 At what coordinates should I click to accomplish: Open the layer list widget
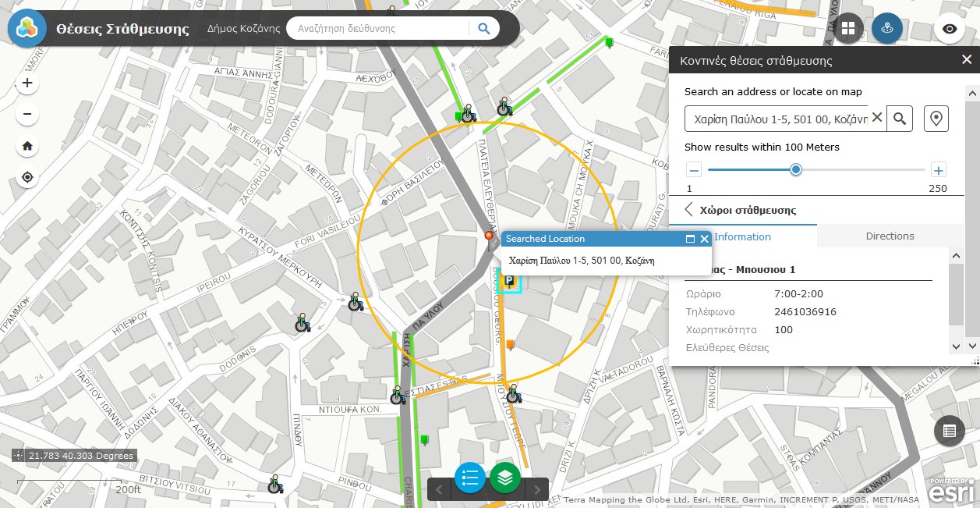coord(505,478)
